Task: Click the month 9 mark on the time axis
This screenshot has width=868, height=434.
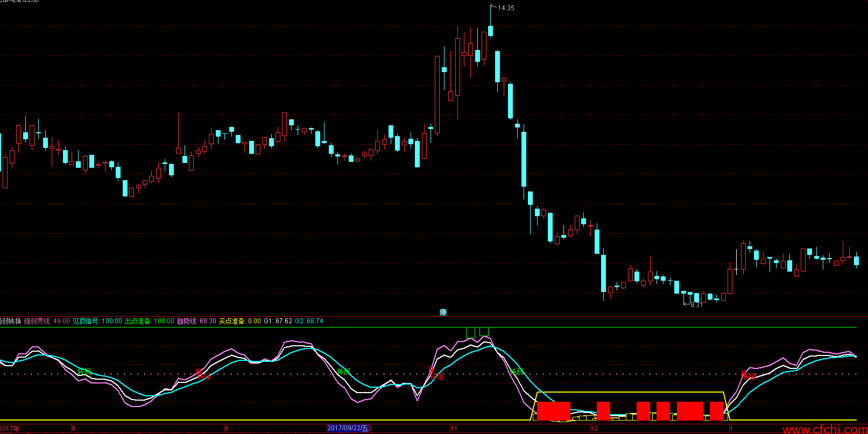Action: click(227, 429)
